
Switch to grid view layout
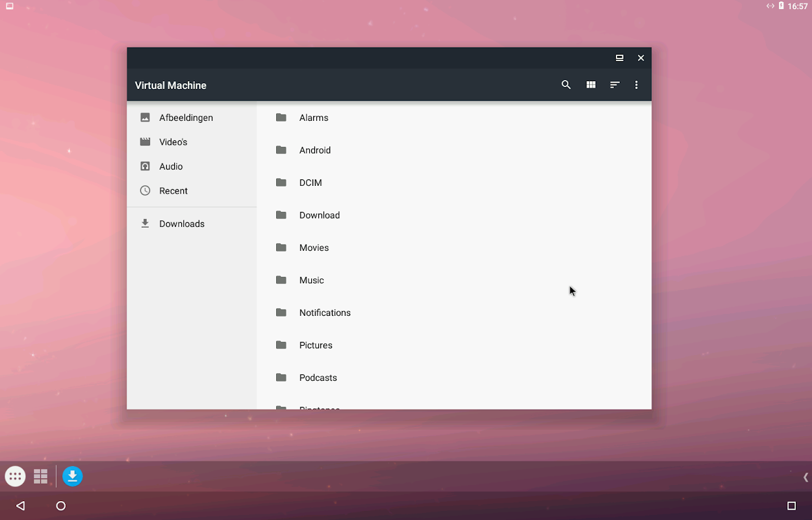(590, 84)
